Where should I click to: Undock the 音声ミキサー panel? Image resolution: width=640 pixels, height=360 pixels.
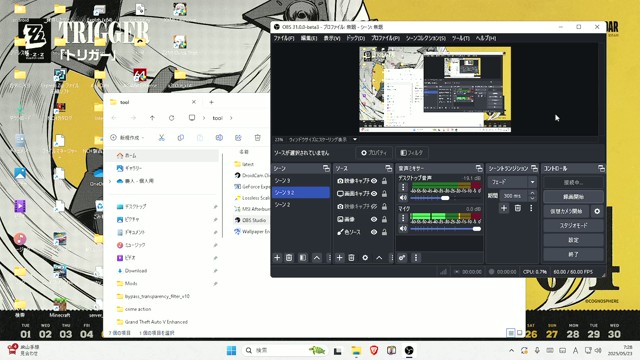[x=479, y=168]
